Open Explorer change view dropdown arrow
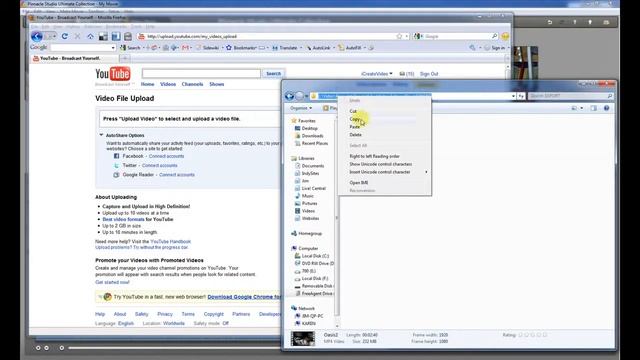 [x=582, y=108]
